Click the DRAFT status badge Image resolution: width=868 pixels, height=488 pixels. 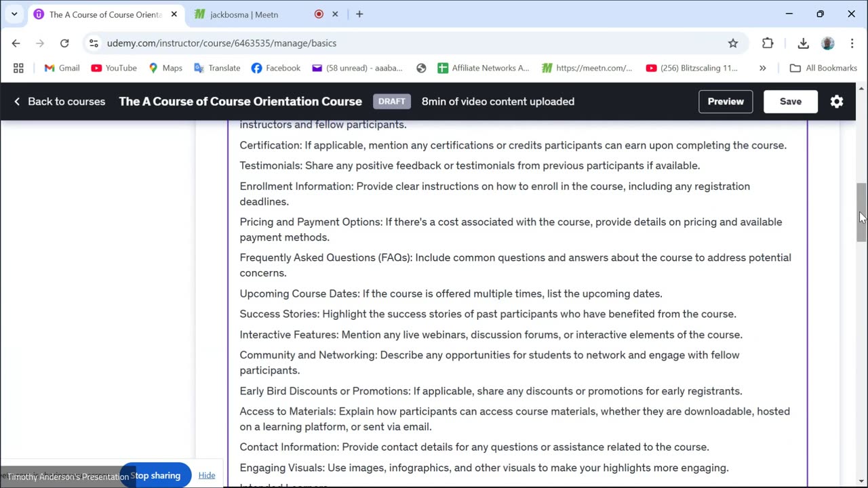pyautogui.click(x=392, y=102)
